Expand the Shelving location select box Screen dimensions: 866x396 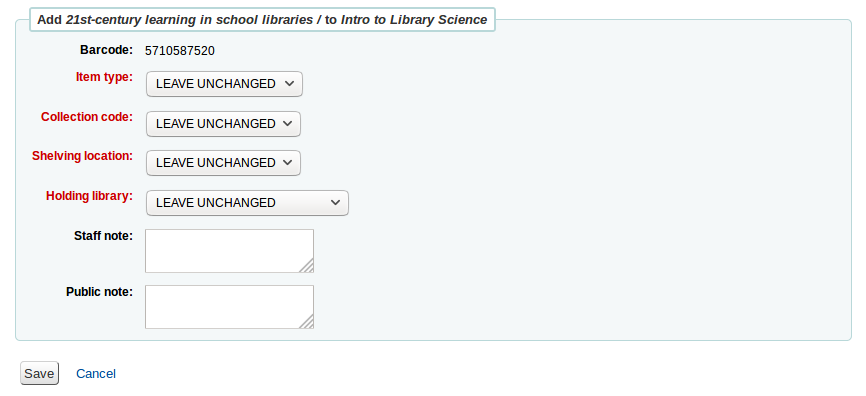coord(223,163)
